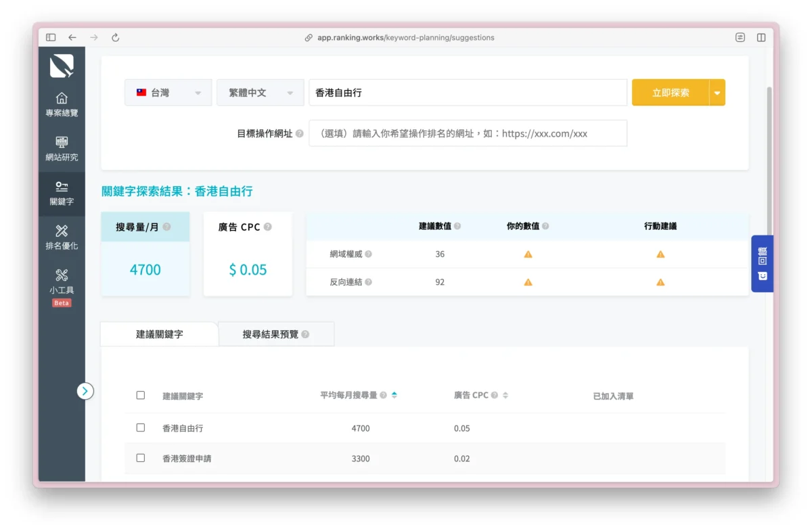Sort by 平均每月搜尋量 arrows

(x=394, y=395)
